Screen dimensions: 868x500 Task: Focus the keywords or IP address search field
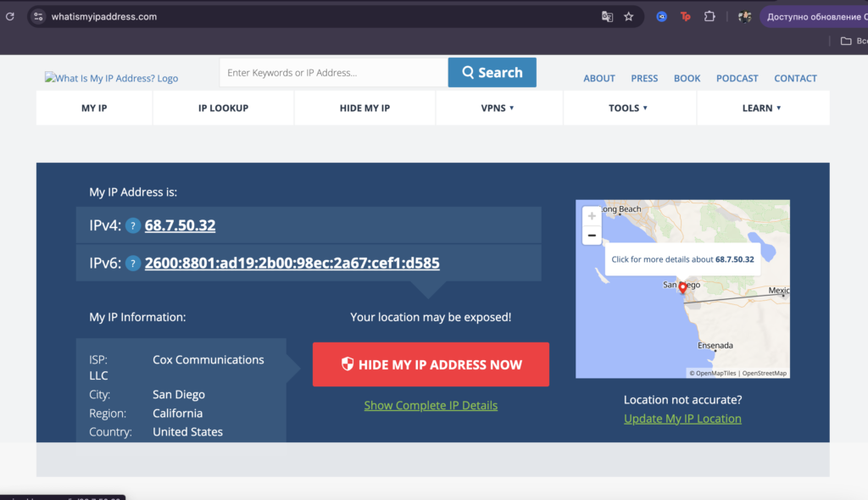click(x=333, y=73)
